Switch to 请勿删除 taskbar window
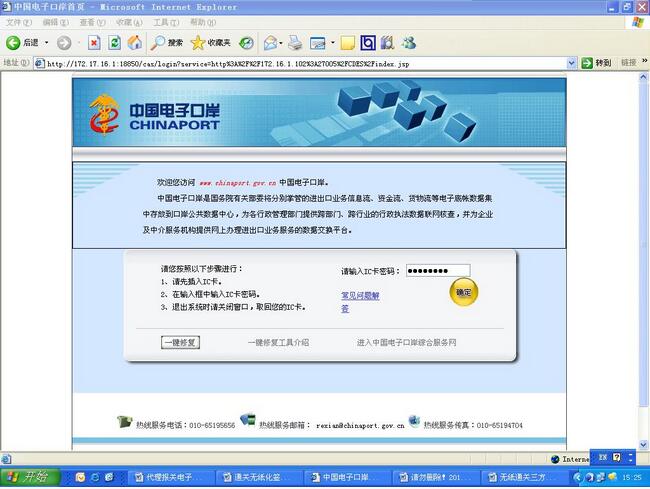650x489 pixels. (435, 477)
